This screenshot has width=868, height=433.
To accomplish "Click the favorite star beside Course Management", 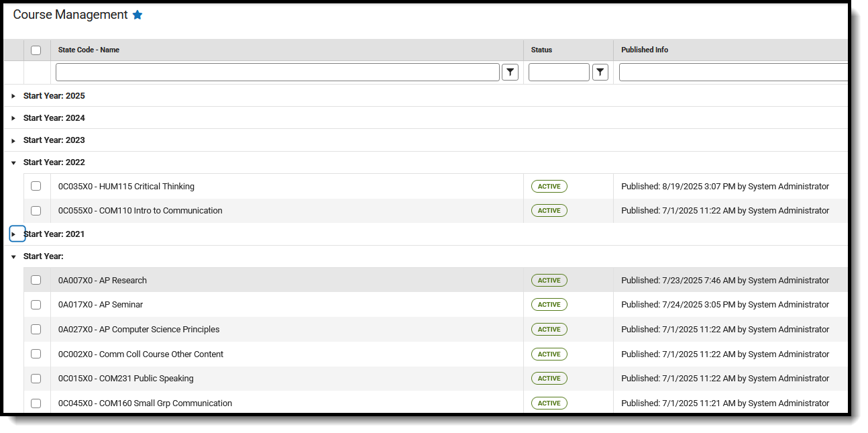I will pos(138,14).
